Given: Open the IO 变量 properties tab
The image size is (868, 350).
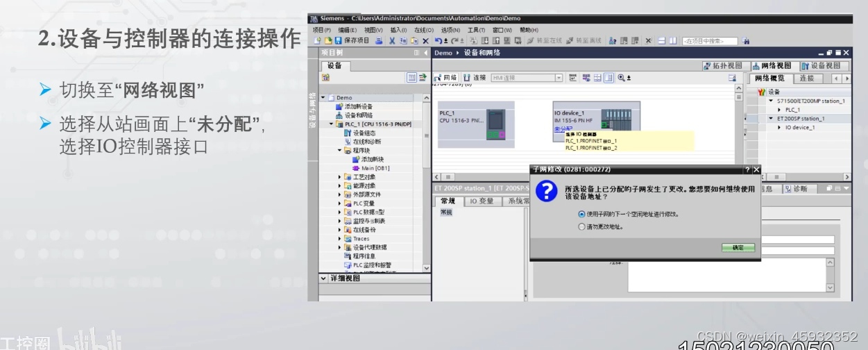Looking at the screenshot, I should [482, 201].
